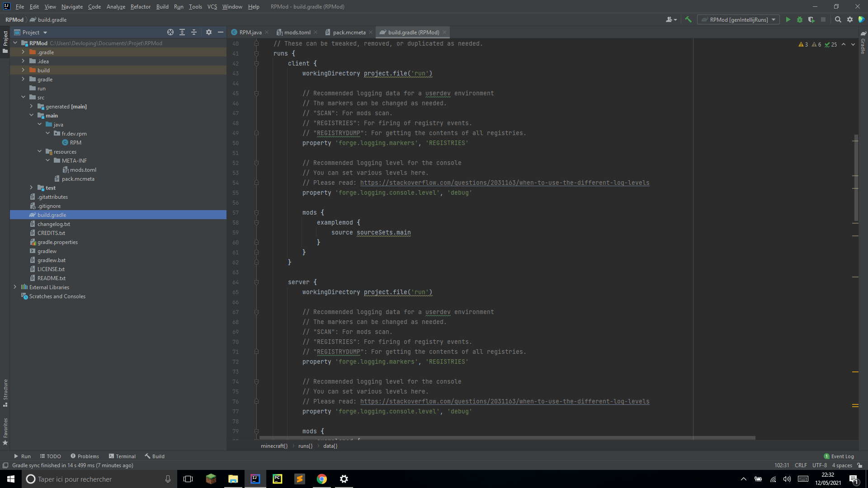This screenshot has height=488, width=868.
Task: Open Search Everywhere magnifier icon
Action: pyautogui.click(x=838, y=19)
